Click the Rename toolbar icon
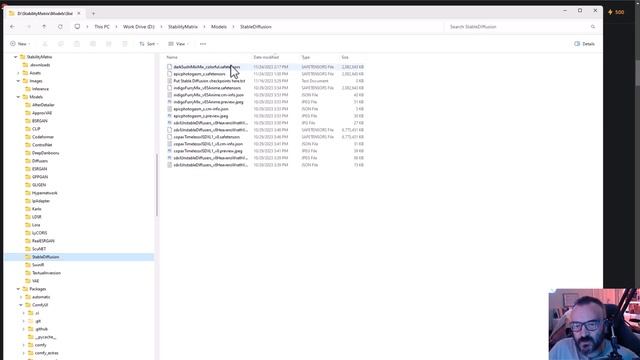 tap(93, 44)
